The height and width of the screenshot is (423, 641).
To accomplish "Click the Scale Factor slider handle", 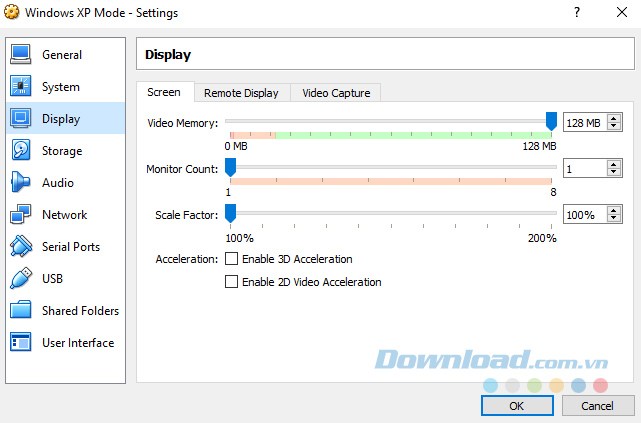I will (231, 213).
